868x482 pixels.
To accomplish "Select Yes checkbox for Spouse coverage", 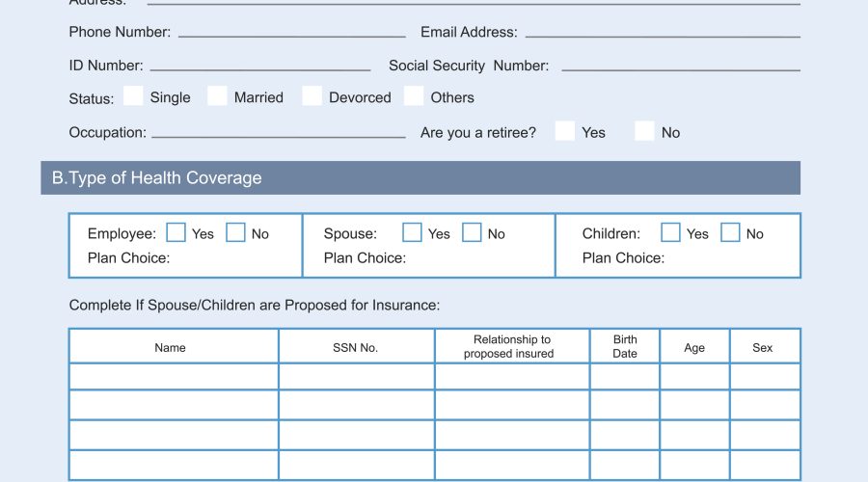I will pos(412,232).
